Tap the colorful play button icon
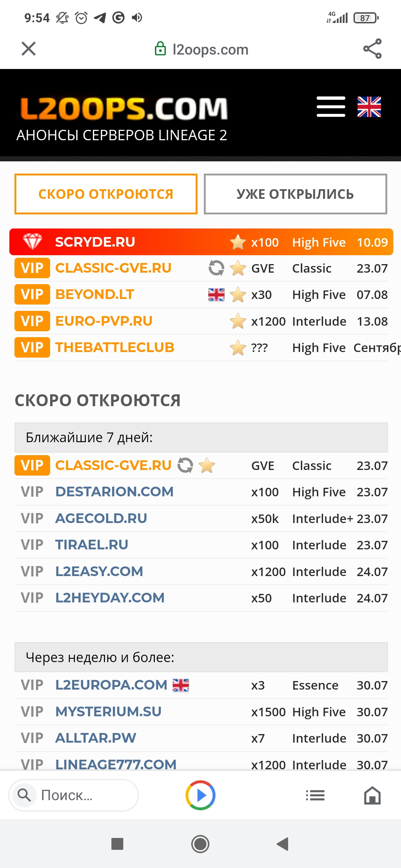The height and width of the screenshot is (868, 401). pyautogui.click(x=200, y=795)
